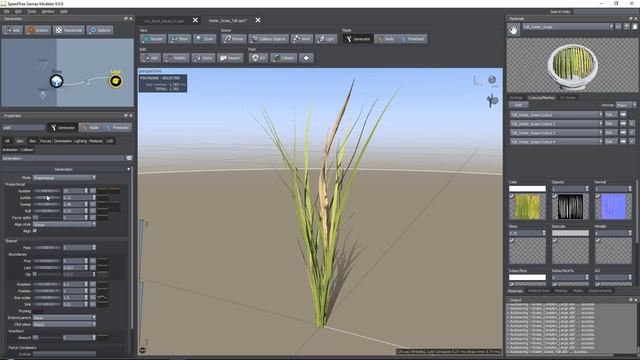Viewport: 640px width, 360px height.
Task: Click the Add button in Cutouts/Meshes
Action: tap(518, 105)
